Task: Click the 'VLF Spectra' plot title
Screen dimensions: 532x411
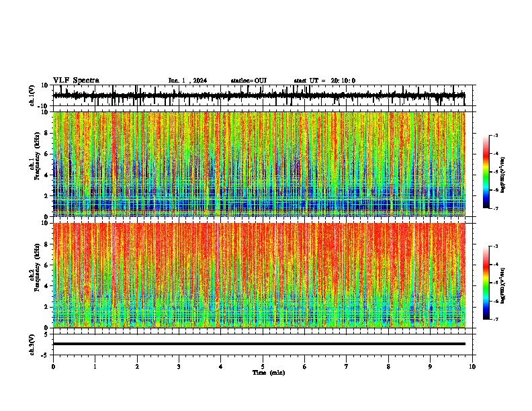Action: [76, 81]
